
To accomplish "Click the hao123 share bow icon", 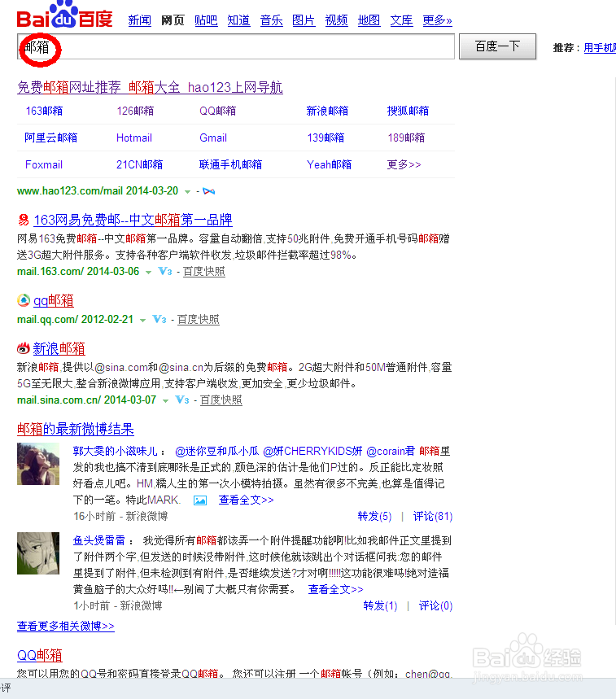I will 208,191.
